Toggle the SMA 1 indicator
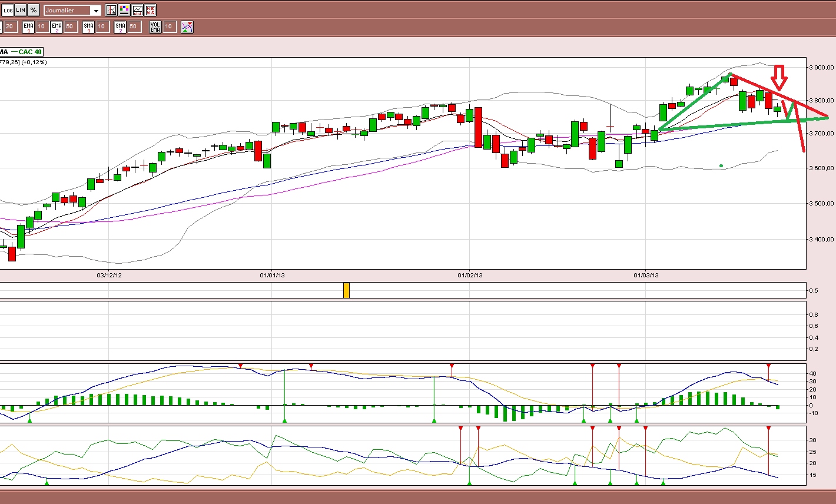 tap(88, 26)
